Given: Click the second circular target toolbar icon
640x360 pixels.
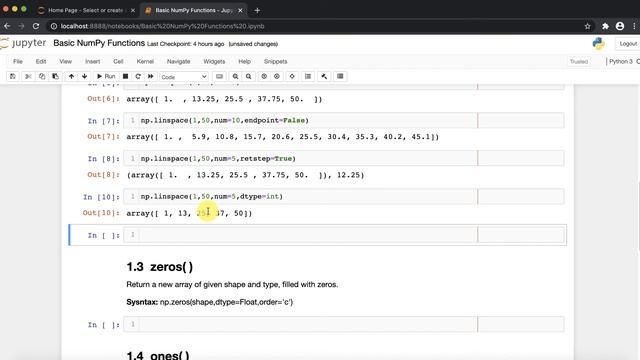Looking at the screenshot, I should [277, 76].
